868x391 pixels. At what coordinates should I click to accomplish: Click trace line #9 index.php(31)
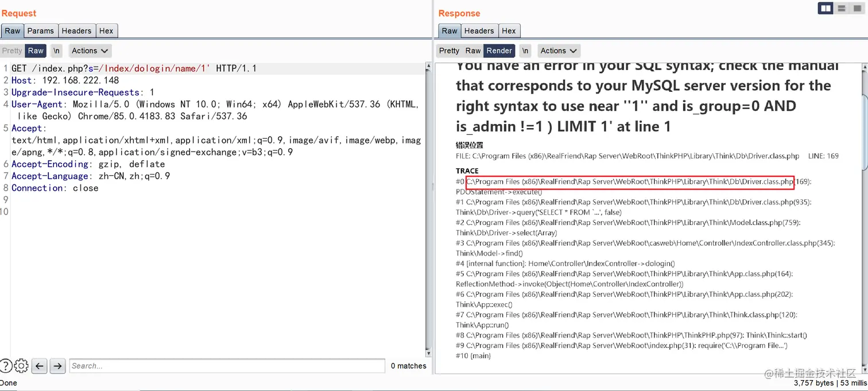(622, 346)
